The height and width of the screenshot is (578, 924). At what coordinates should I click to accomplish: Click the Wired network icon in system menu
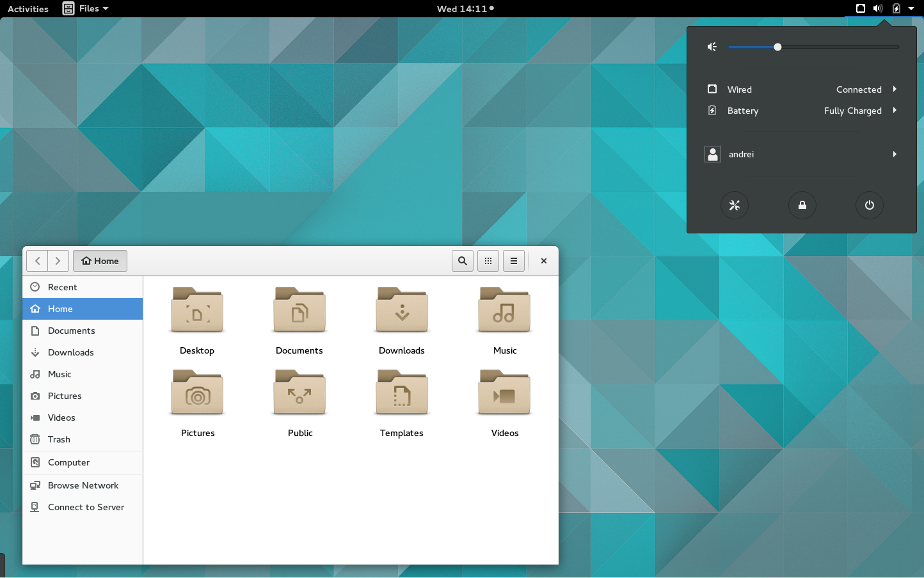[712, 90]
